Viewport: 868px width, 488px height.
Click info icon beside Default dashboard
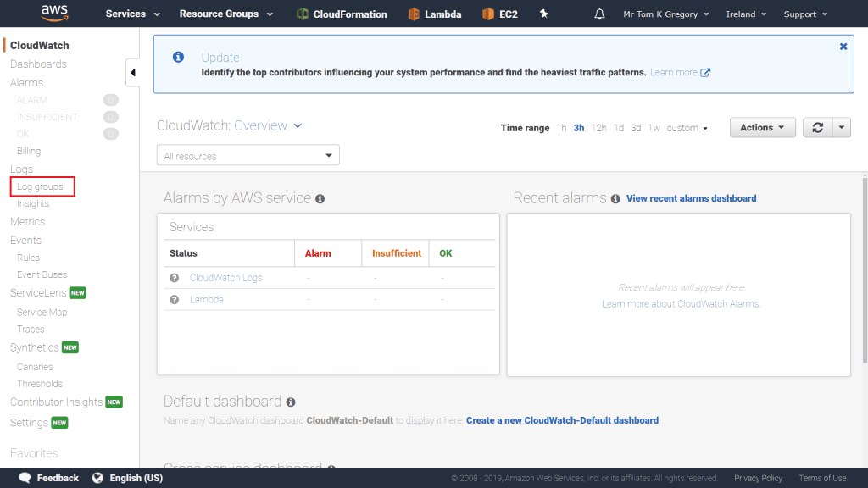pyautogui.click(x=291, y=402)
